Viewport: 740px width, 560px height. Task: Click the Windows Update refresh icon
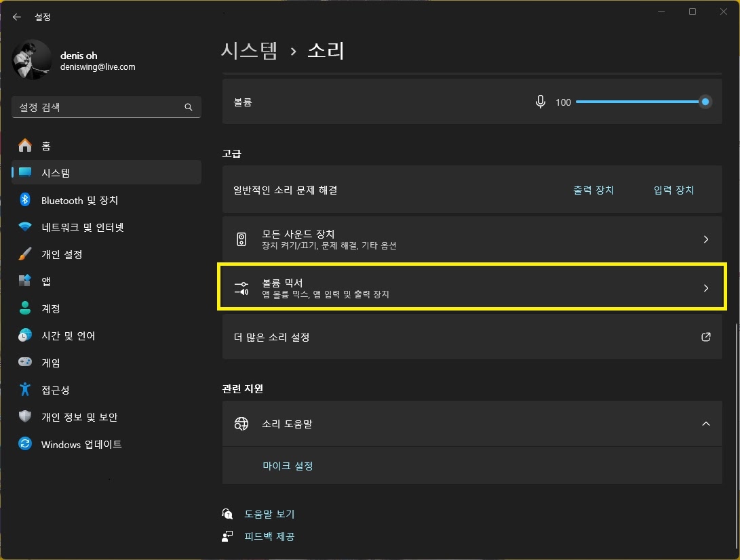coord(25,443)
